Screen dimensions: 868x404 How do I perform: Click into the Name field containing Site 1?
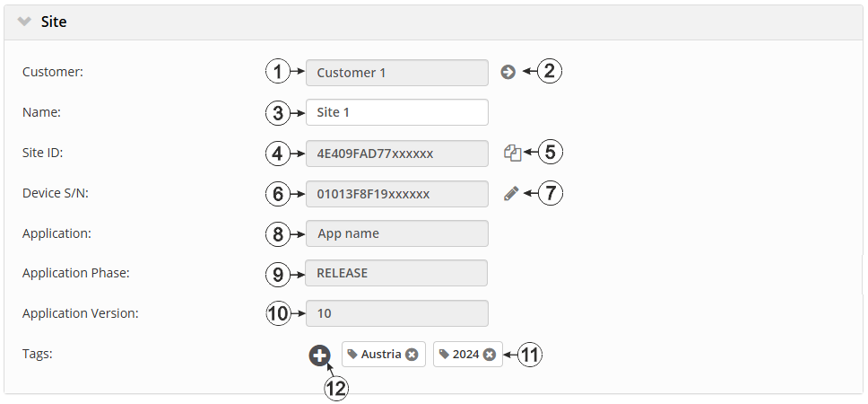click(x=396, y=113)
